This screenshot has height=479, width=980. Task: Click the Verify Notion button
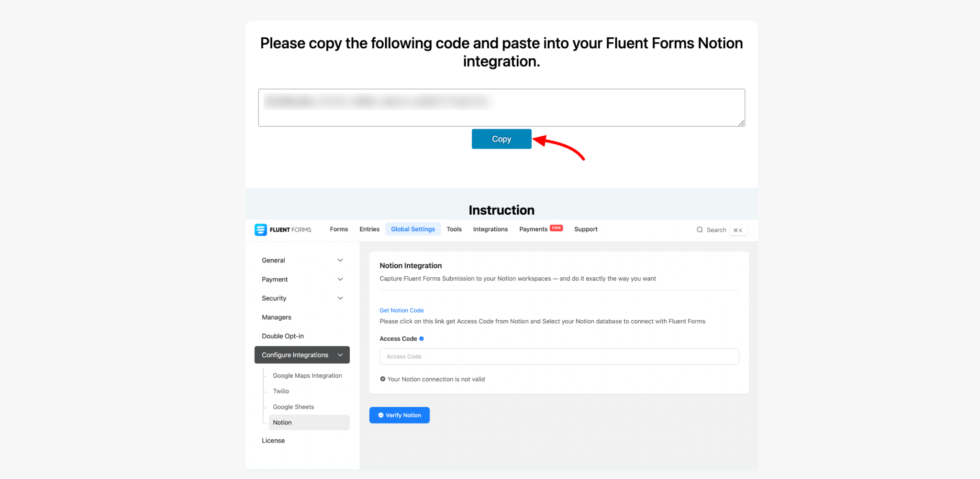pyautogui.click(x=399, y=415)
